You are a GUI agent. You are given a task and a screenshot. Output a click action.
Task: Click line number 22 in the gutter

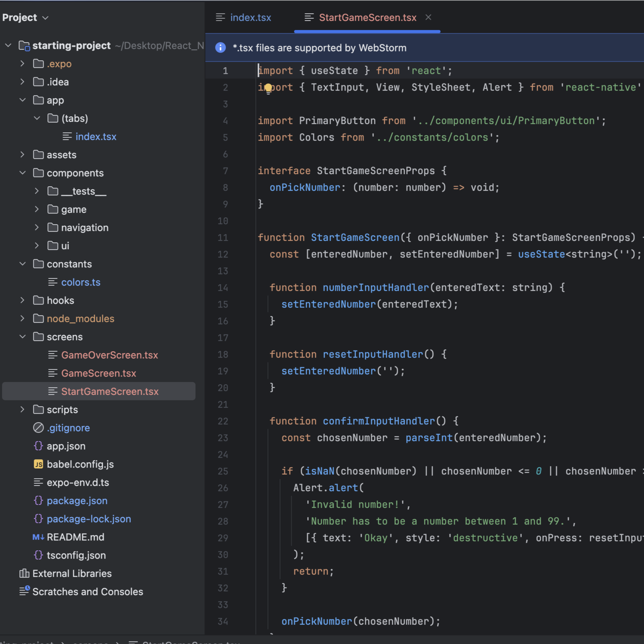[223, 421]
